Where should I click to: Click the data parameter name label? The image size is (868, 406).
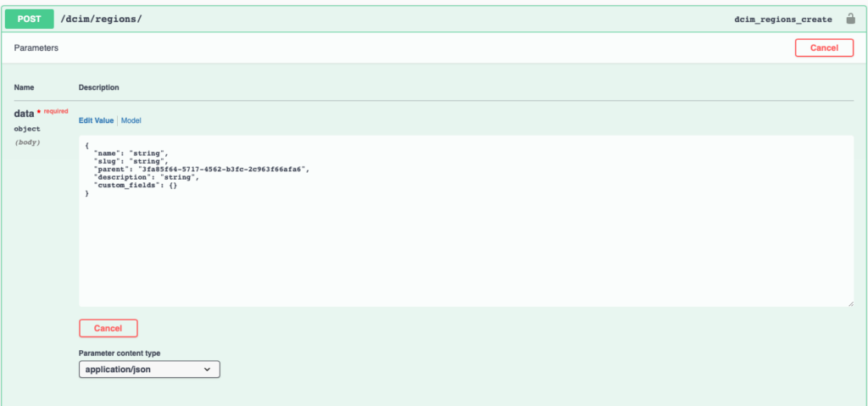[24, 113]
